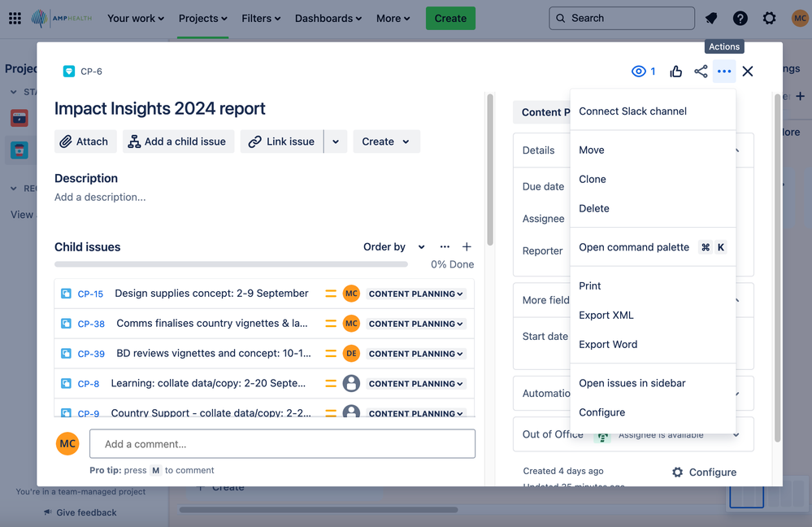Open the Projects menu

[x=203, y=18]
